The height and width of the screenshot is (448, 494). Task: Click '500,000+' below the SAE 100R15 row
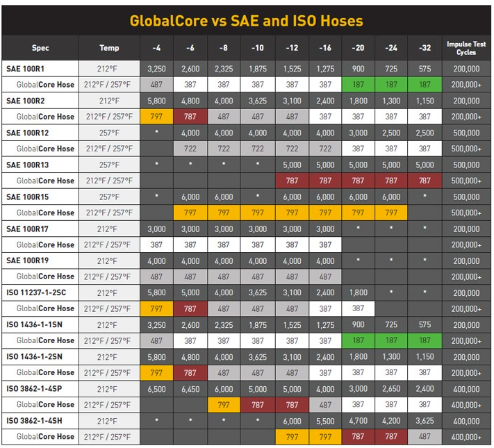click(x=466, y=213)
